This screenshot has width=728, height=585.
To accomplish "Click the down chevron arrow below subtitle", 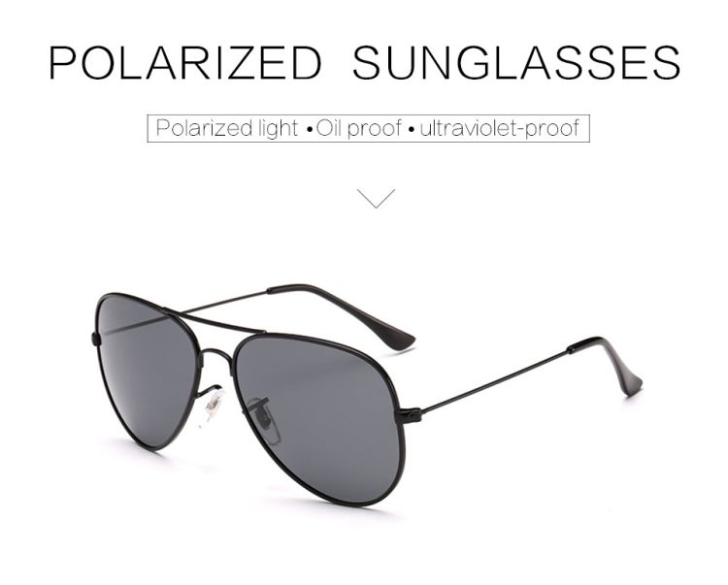I will pyautogui.click(x=376, y=198).
